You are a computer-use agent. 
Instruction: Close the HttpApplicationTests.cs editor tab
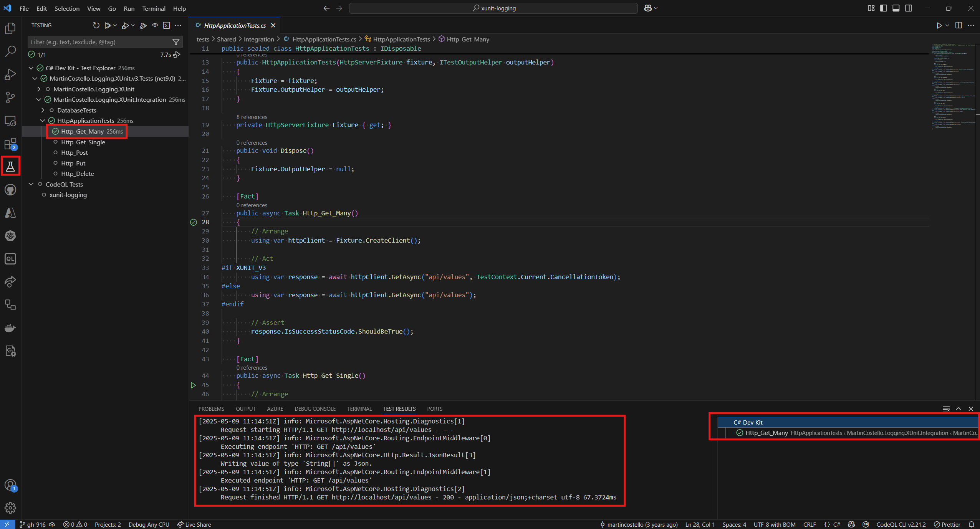click(273, 25)
